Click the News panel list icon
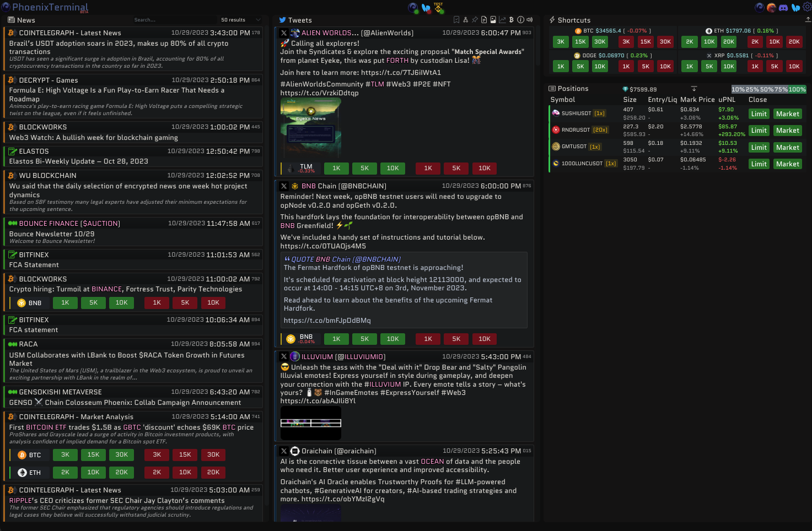Screen dimensions: 812x531 click(x=11, y=20)
